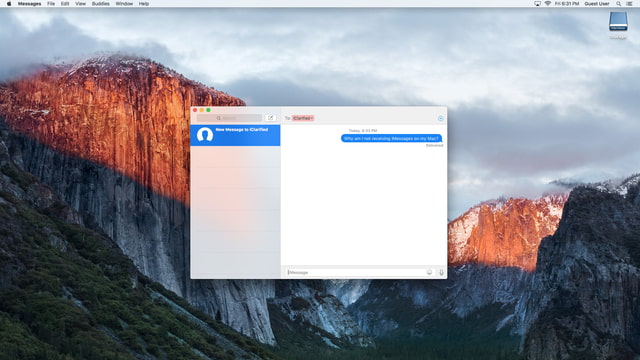Open the Guest User account menu
This screenshot has height=360, width=640.
coord(597,4)
